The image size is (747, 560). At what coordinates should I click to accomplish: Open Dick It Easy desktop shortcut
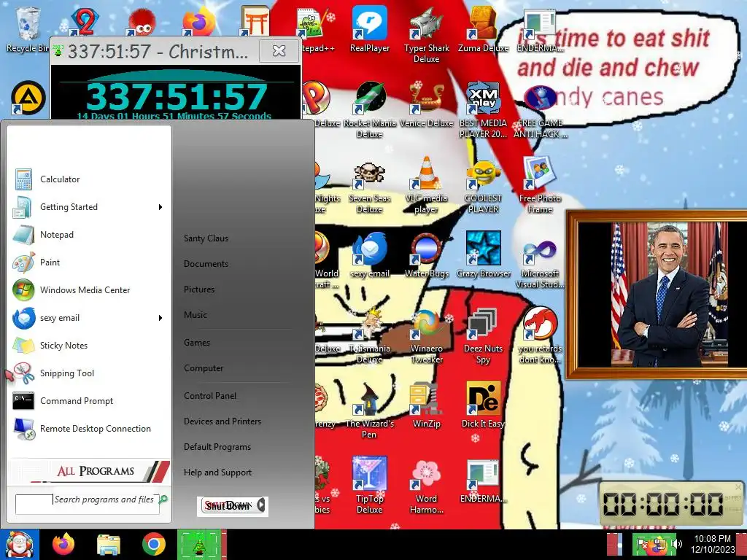483,405
